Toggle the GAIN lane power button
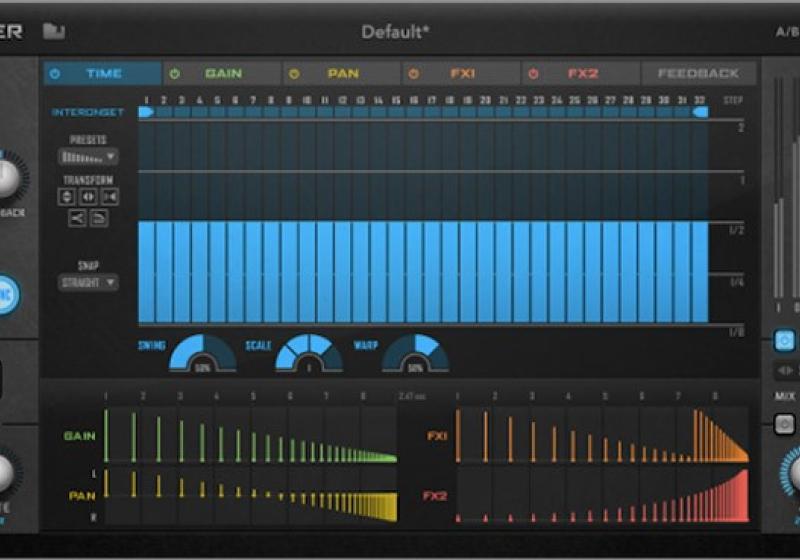The image size is (800, 560). [x=174, y=74]
